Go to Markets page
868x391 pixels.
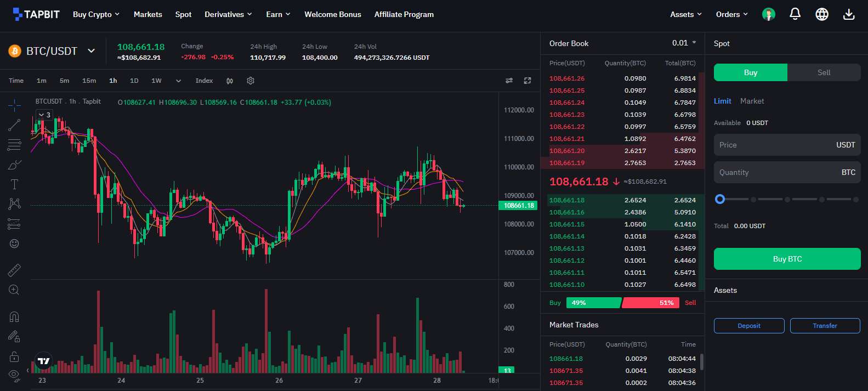point(148,14)
